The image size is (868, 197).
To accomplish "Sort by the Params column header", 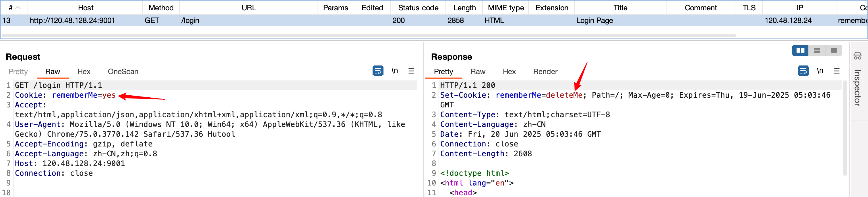I will point(336,8).
